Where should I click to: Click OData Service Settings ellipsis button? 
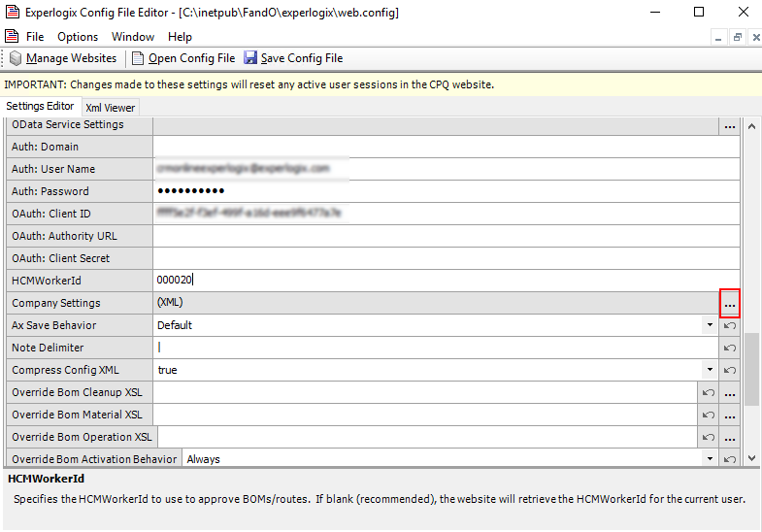(x=729, y=126)
